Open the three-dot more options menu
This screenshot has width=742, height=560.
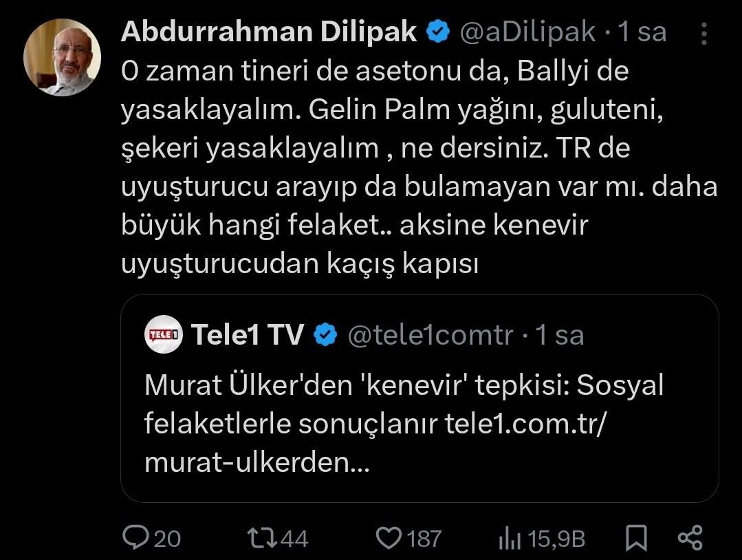pos(705,33)
